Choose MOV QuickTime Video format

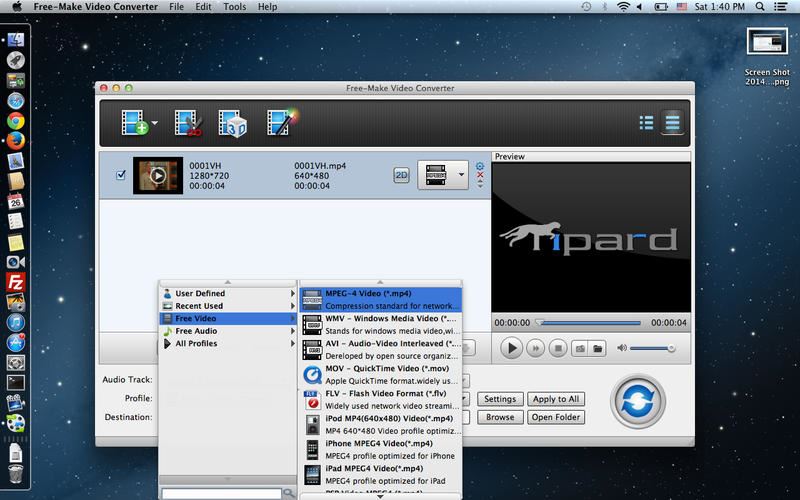click(381, 374)
